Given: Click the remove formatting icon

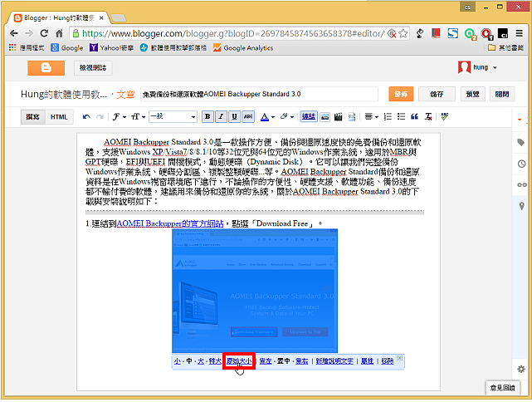Looking at the screenshot, I should point(428,117).
